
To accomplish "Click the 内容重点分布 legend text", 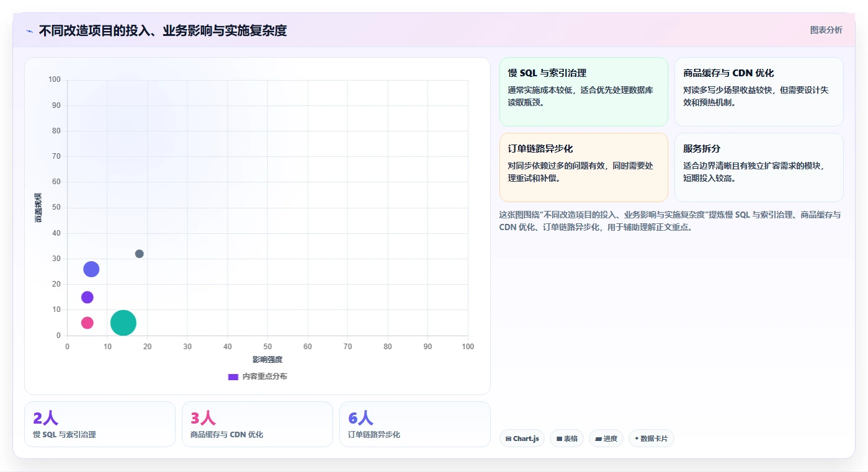I will [265, 376].
